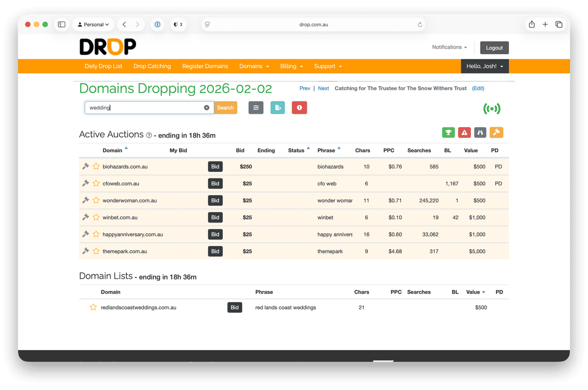Viewport: 588px width, 390px height.
Task: Click the red warning icon above Active Auctions
Action: click(x=464, y=132)
